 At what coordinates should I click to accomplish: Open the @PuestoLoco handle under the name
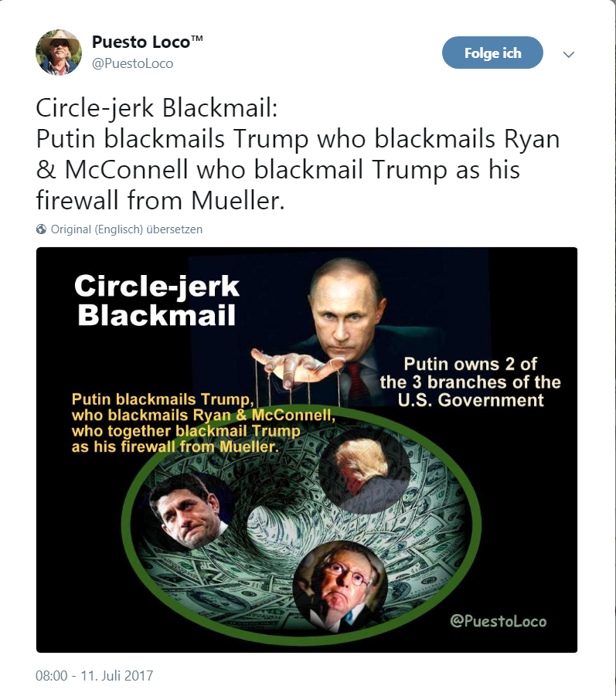(x=132, y=63)
